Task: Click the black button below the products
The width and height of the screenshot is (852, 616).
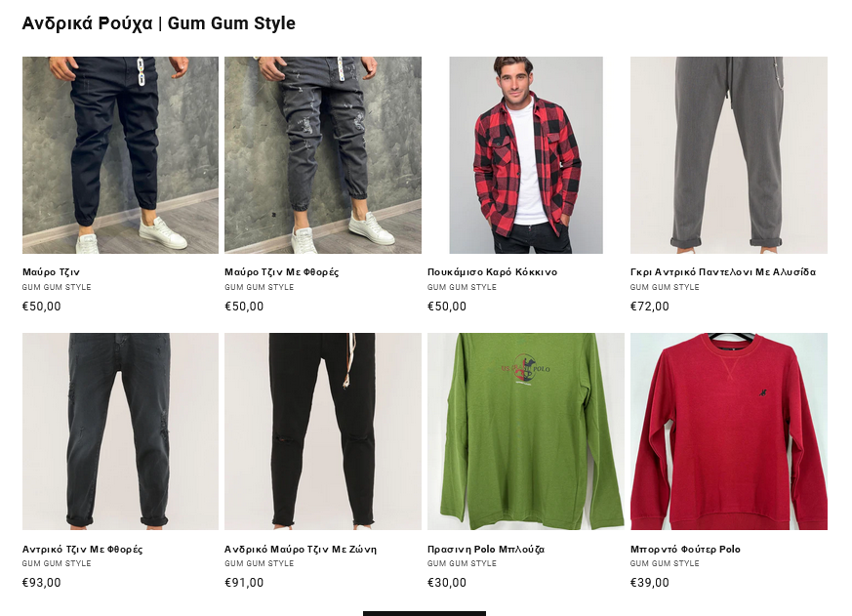Action: [425, 613]
